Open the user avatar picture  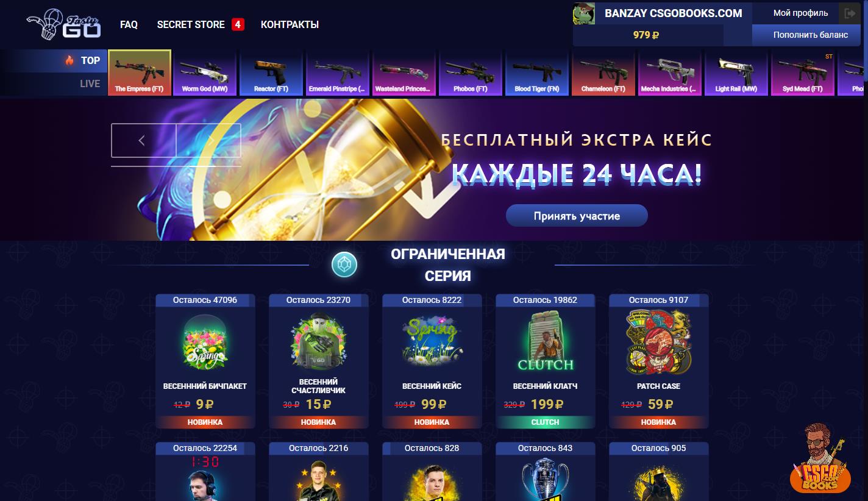pyautogui.click(x=583, y=13)
